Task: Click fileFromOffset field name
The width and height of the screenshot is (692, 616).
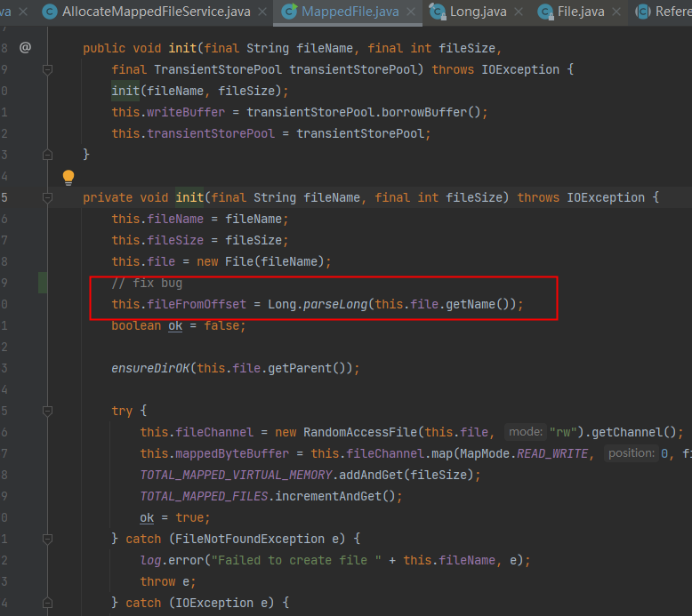Action: pyautogui.click(x=197, y=304)
